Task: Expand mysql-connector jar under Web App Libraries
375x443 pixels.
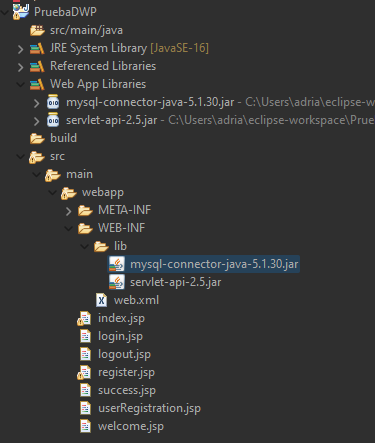Action: pos(37,103)
